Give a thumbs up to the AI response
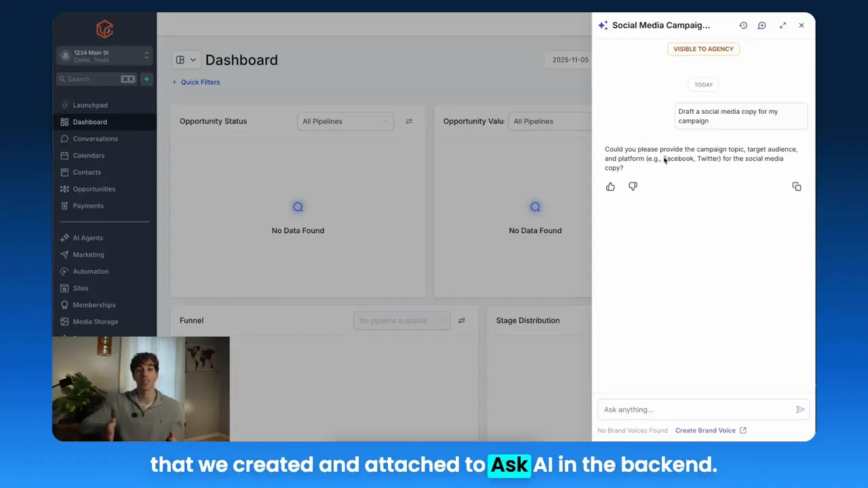This screenshot has width=868, height=488. (610, 186)
